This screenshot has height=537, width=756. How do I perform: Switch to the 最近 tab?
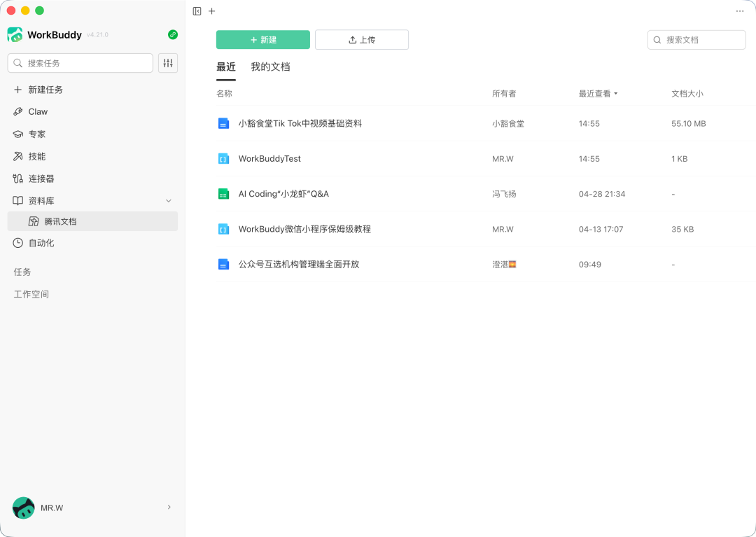[225, 67]
